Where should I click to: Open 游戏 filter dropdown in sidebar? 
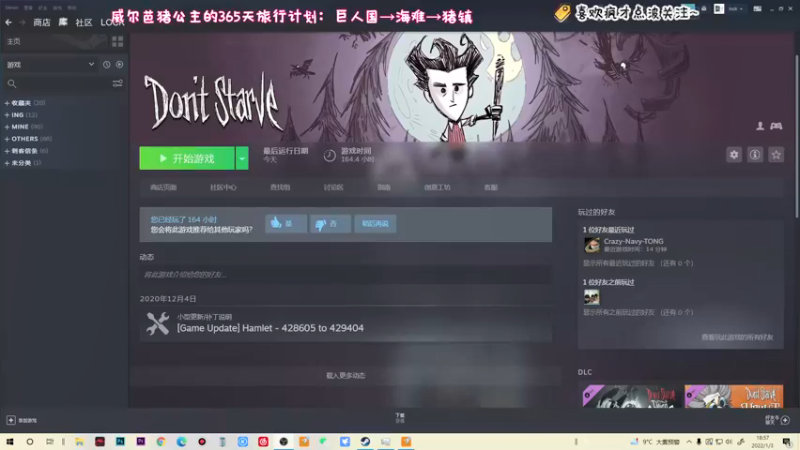tap(50, 65)
